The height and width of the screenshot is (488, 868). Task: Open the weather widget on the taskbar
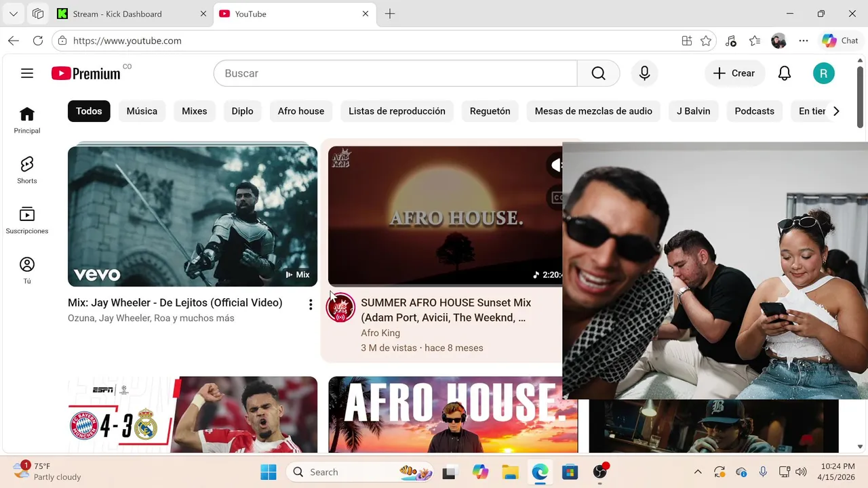(x=47, y=472)
